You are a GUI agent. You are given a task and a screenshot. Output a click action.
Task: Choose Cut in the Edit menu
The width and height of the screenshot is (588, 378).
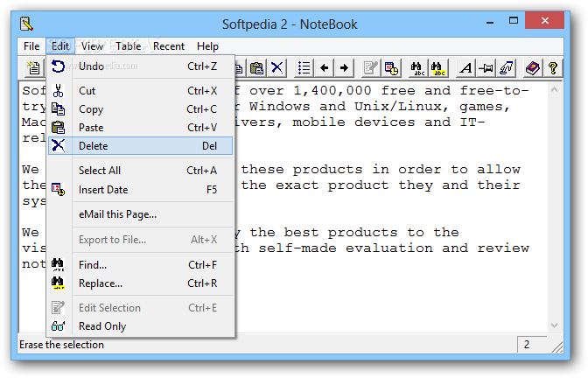coord(141,91)
